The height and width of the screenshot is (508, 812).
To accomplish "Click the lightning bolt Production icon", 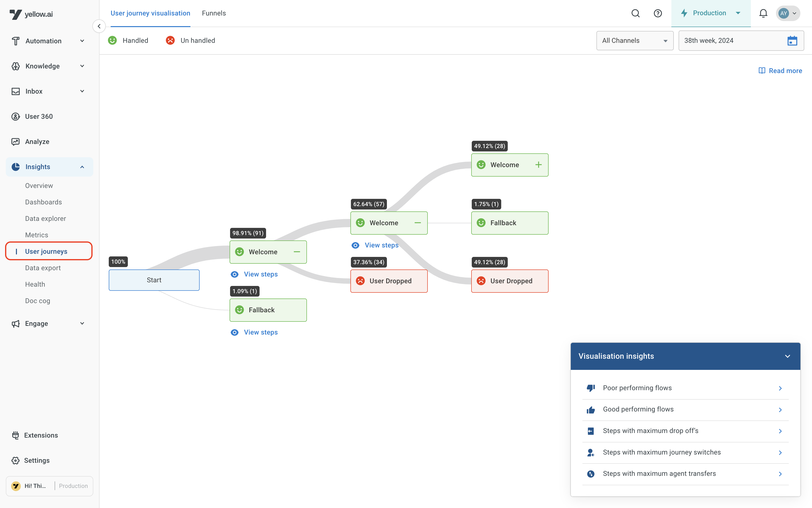I will coord(684,13).
